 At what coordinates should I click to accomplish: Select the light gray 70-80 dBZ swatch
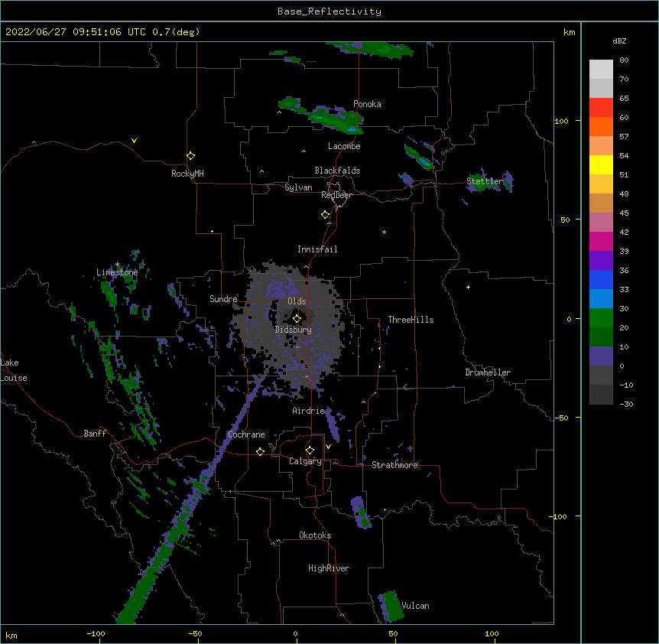pyautogui.click(x=601, y=70)
